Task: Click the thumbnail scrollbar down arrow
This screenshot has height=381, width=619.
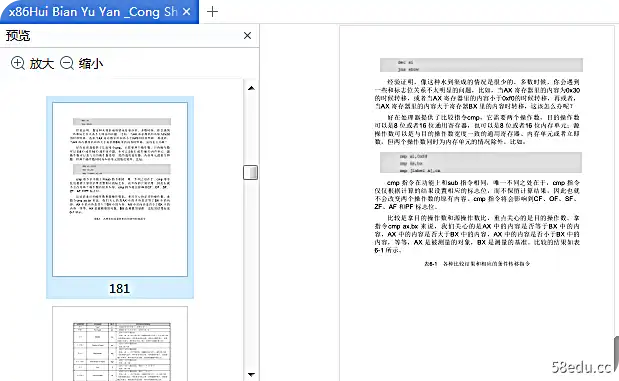Action: click(251, 374)
